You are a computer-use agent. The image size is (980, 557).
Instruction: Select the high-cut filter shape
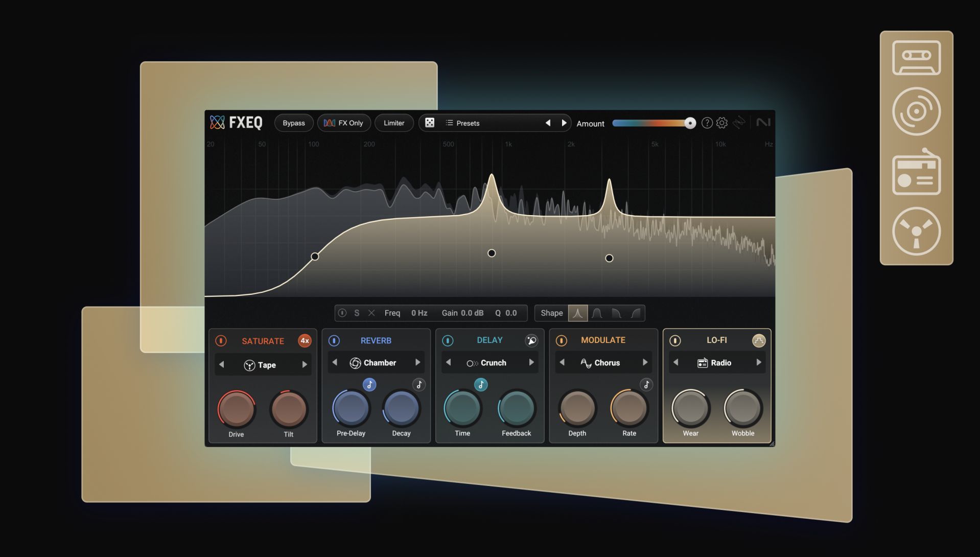(616, 313)
